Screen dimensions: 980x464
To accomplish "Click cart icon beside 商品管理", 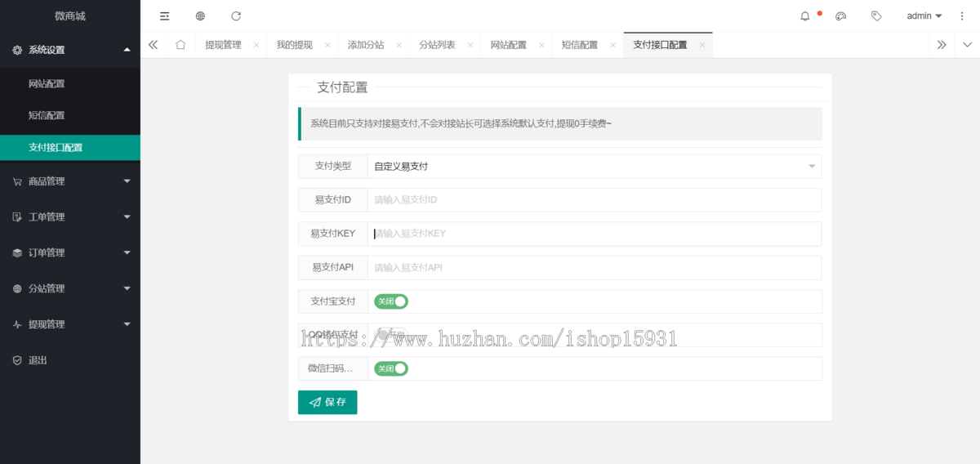I will 17,181.
